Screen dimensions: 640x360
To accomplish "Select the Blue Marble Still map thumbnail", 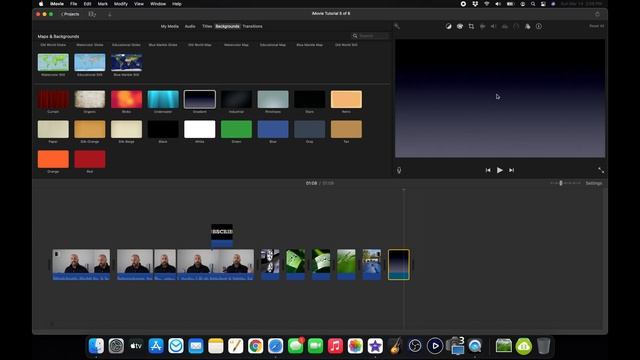I will 127,62.
